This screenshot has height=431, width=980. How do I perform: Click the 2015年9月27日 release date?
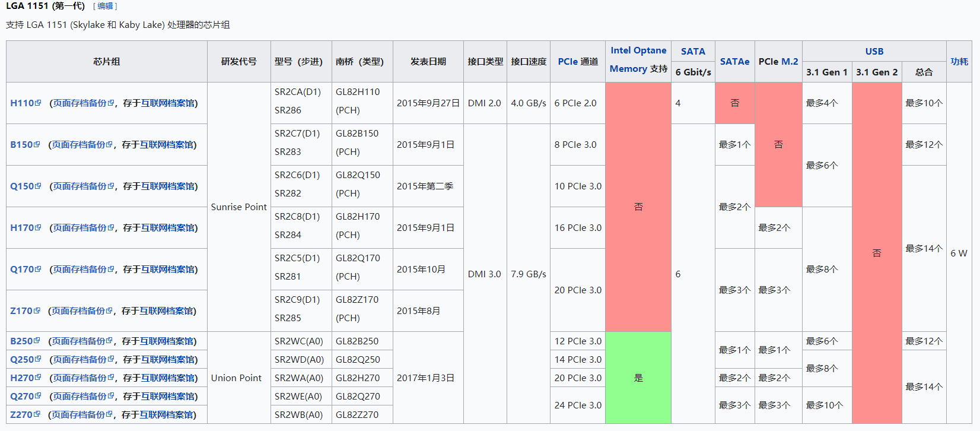tap(428, 103)
